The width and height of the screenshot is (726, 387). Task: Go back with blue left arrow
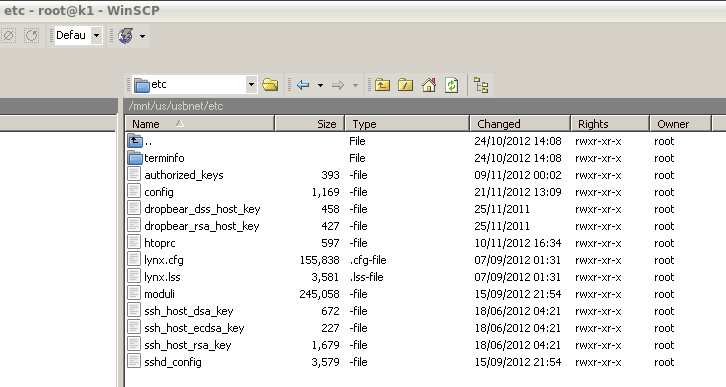[x=303, y=85]
